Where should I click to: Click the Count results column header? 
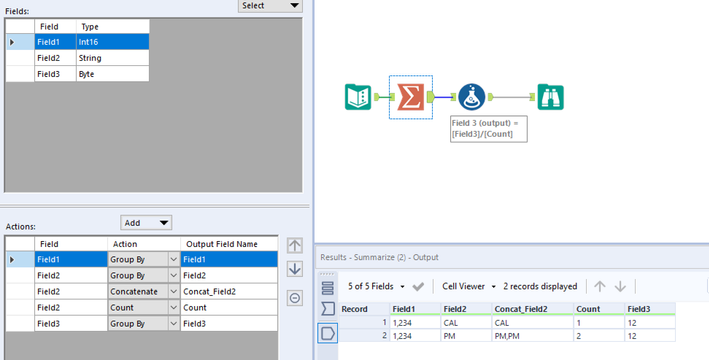click(x=599, y=309)
